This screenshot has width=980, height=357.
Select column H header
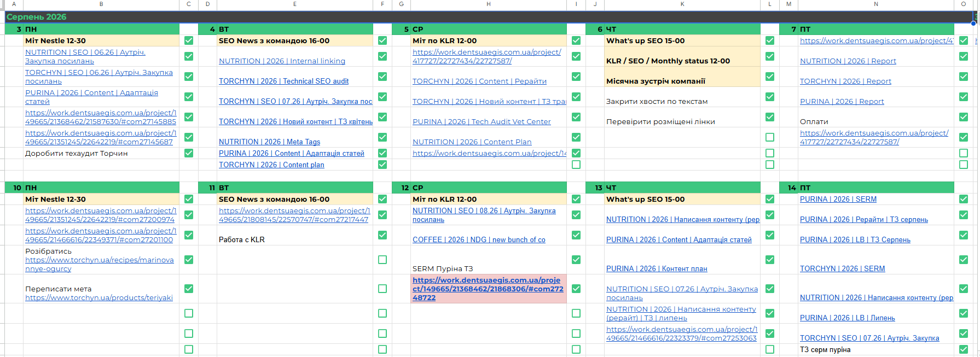(x=489, y=4)
